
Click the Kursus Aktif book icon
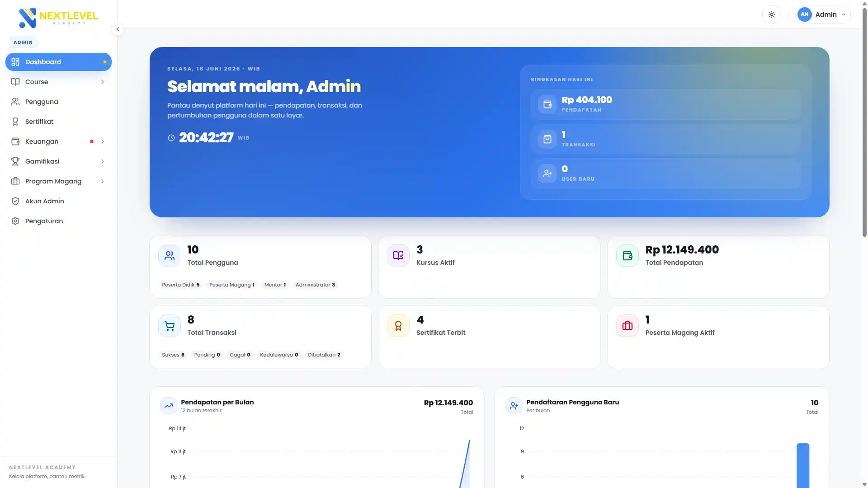398,256
